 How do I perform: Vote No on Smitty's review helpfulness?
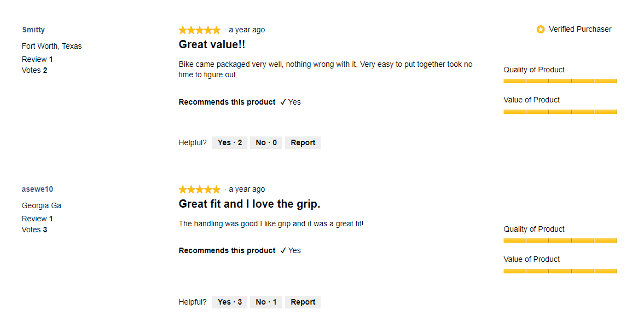(x=266, y=142)
